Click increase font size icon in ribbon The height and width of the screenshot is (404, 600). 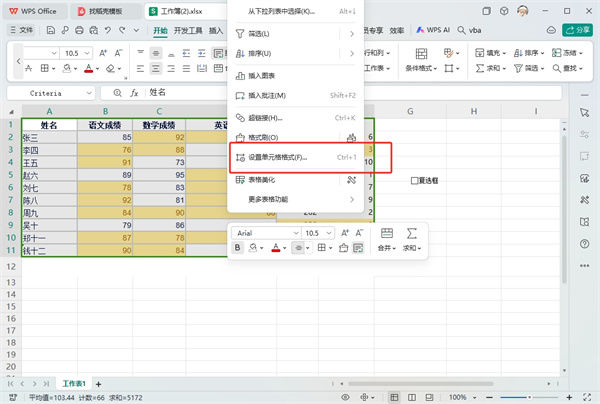(103, 52)
